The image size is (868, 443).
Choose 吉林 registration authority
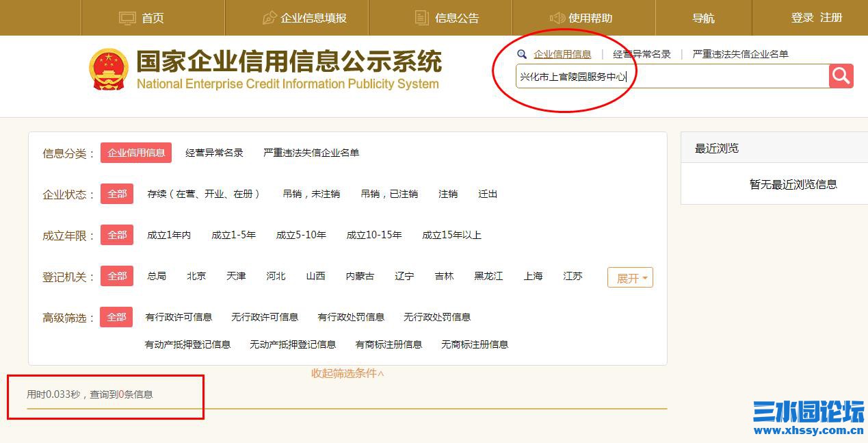click(444, 276)
